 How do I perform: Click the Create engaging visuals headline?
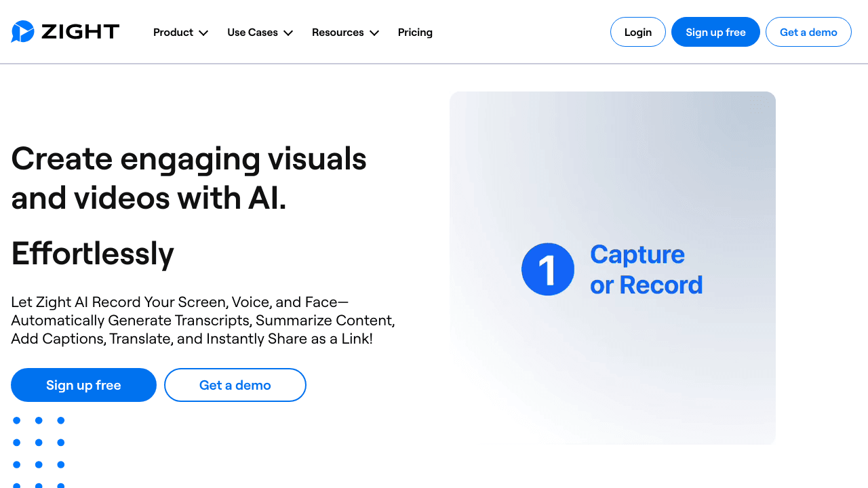click(189, 178)
